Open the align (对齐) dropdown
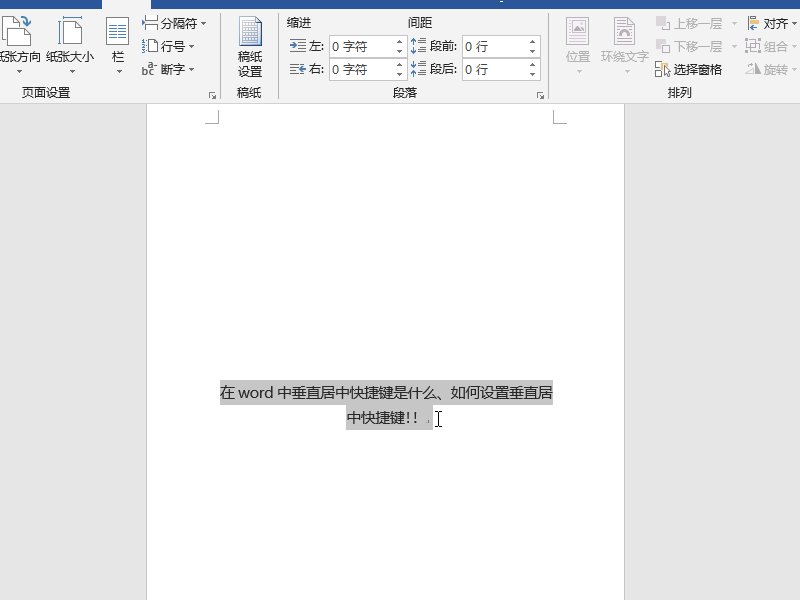 pos(771,23)
